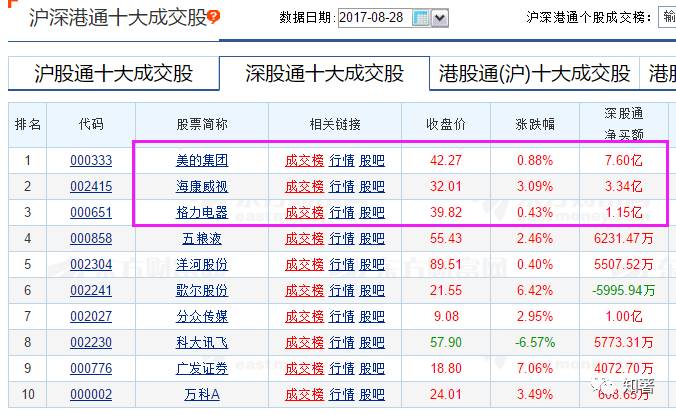This screenshot has width=676, height=415.
Task: Click the 美的集团 stock name
Action: pyautogui.click(x=202, y=161)
